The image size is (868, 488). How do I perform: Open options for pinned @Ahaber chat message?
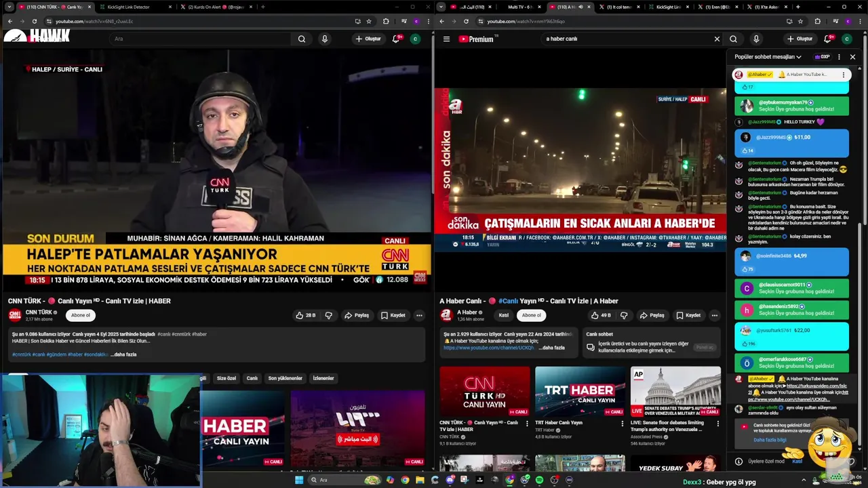click(x=844, y=75)
